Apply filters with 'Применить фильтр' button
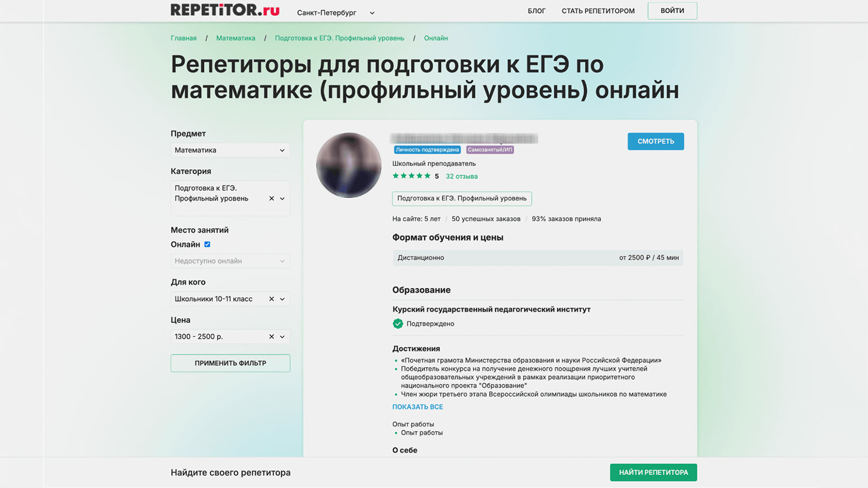Viewport: 868px width, 488px height. pos(230,363)
